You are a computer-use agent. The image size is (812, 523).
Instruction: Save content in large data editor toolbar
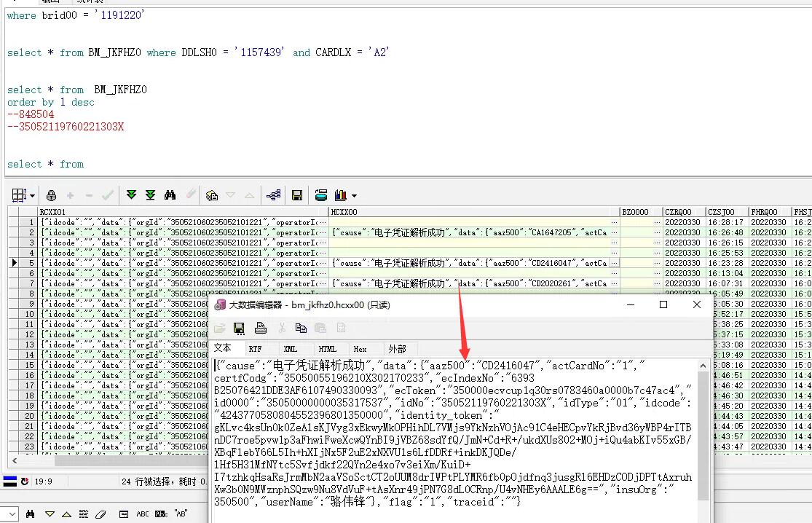click(239, 328)
